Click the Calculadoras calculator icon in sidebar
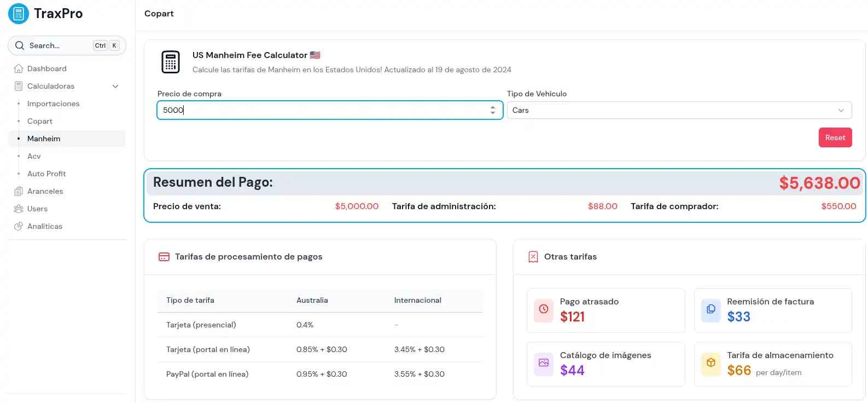Image resolution: width=868 pixels, height=403 pixels. (19, 86)
